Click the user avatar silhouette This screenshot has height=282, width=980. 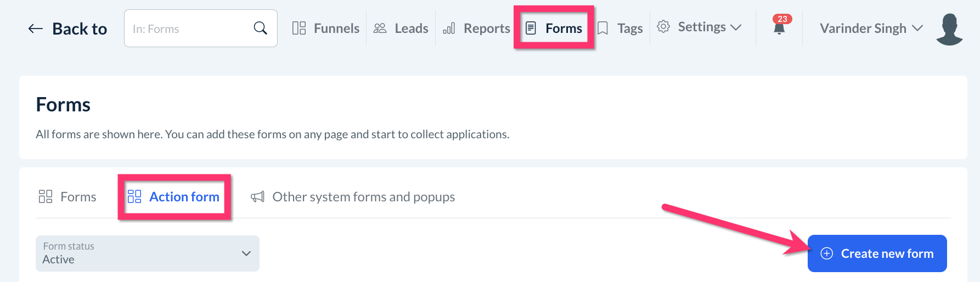(x=950, y=29)
